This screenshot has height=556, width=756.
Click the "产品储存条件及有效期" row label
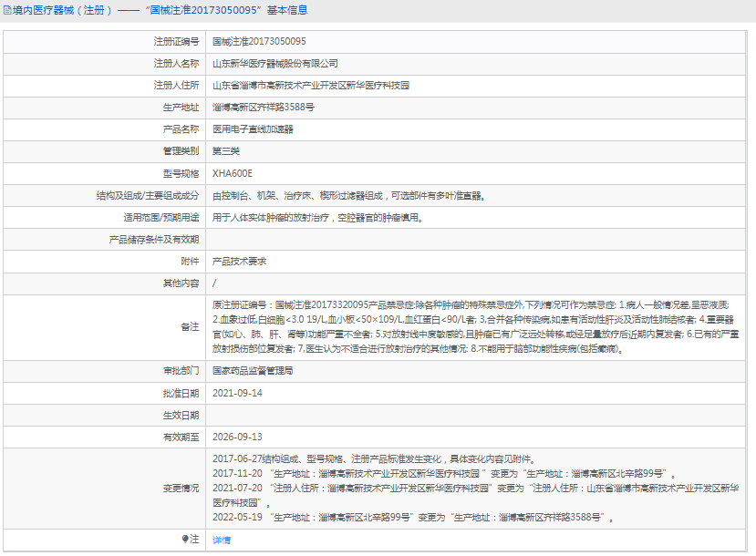[154, 240]
